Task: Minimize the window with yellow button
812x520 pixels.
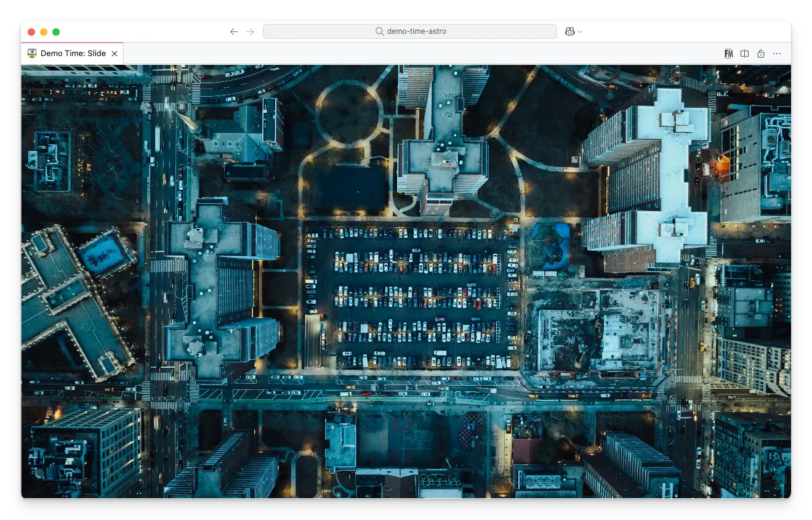Action: pyautogui.click(x=44, y=32)
